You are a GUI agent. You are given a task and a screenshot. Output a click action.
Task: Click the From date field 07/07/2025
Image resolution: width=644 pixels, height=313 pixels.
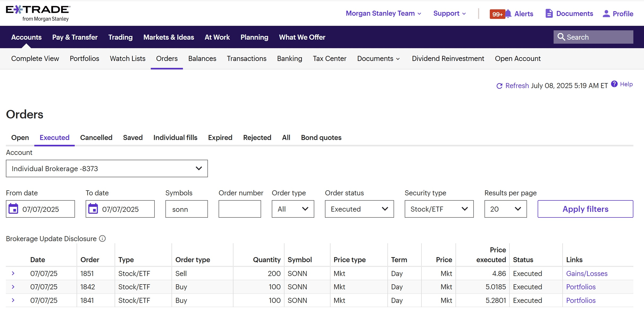tap(40, 209)
